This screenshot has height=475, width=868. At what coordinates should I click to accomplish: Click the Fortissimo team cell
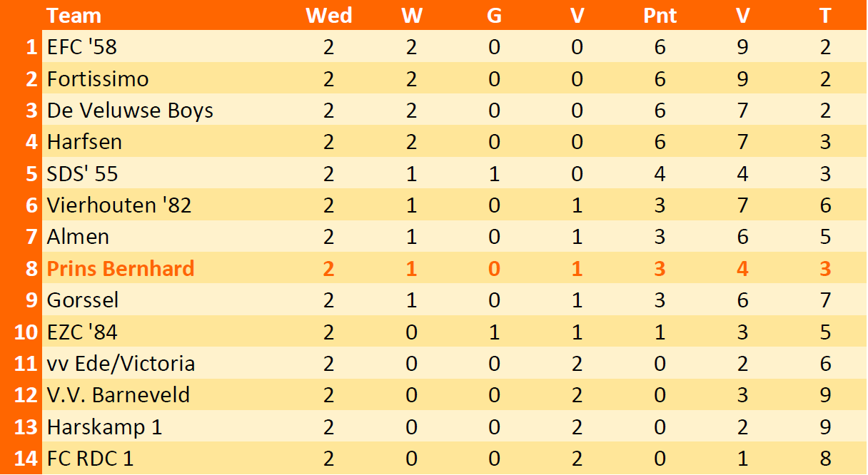(x=98, y=78)
